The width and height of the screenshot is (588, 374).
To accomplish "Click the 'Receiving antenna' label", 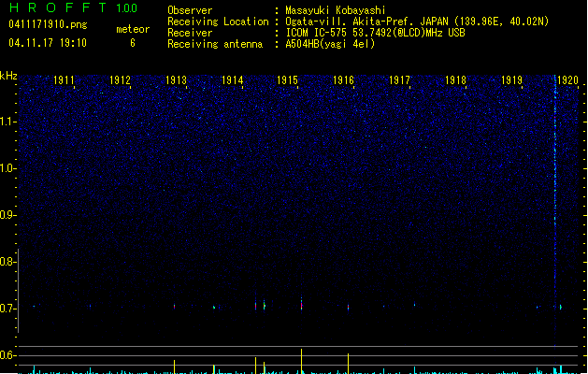I will [215, 44].
